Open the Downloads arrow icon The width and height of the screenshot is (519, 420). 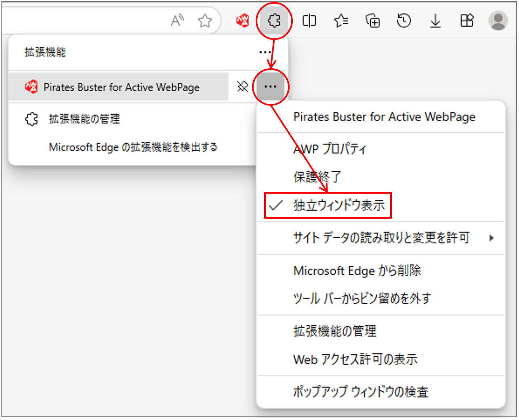pos(435,20)
